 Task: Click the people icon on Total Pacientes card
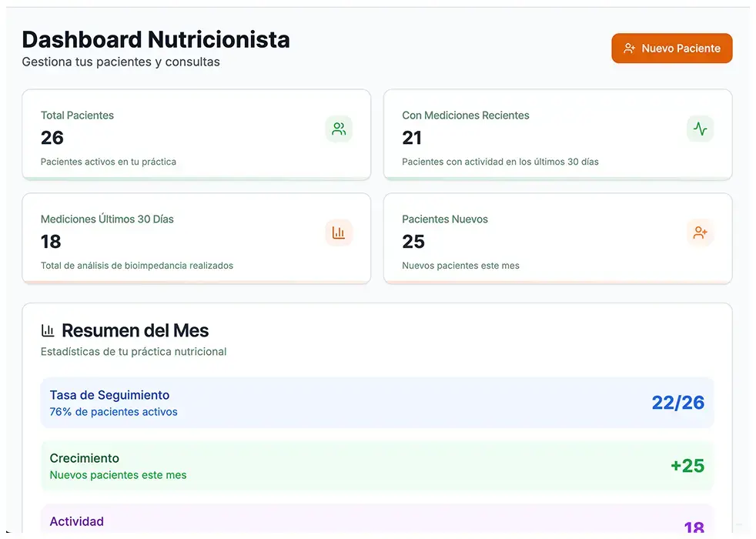tap(339, 129)
